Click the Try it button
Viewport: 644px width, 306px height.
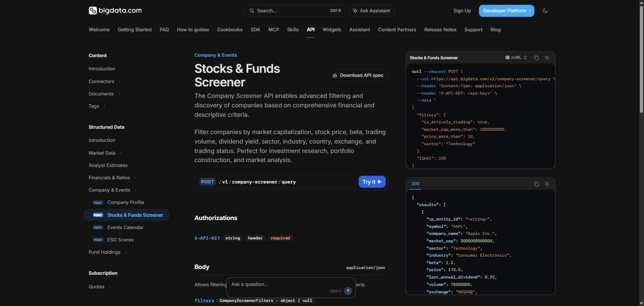(372, 182)
